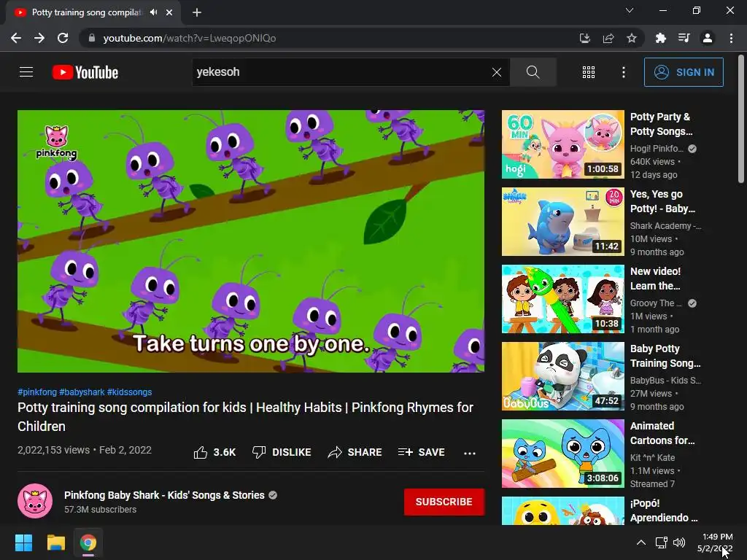This screenshot has height=560, width=747.
Task: Open BabyBus Baby Potty Training thumbnail
Action: (x=562, y=376)
